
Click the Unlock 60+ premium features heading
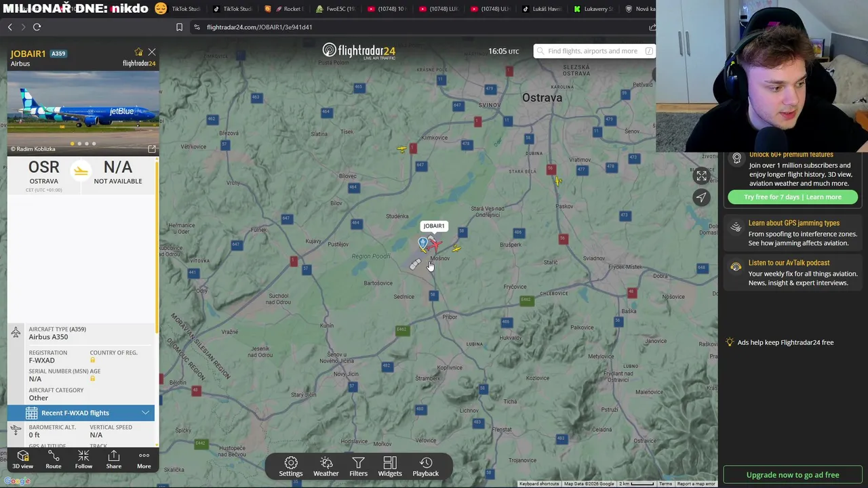tap(791, 155)
